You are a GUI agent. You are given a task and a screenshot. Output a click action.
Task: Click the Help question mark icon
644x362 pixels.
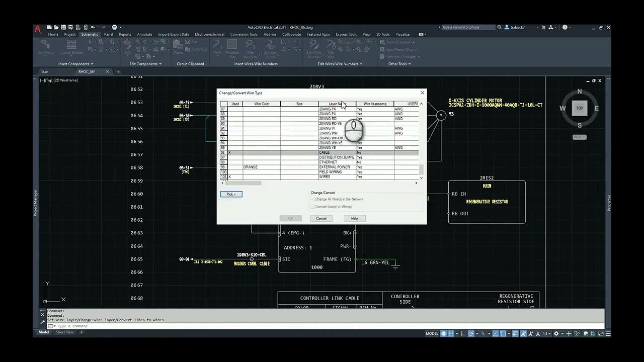(565, 27)
